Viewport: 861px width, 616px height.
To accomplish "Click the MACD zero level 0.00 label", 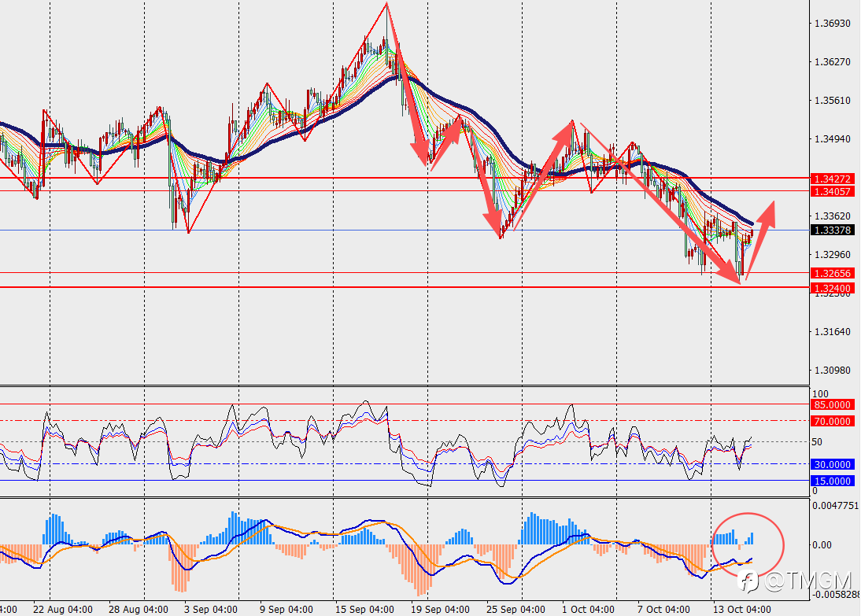I will (822, 544).
